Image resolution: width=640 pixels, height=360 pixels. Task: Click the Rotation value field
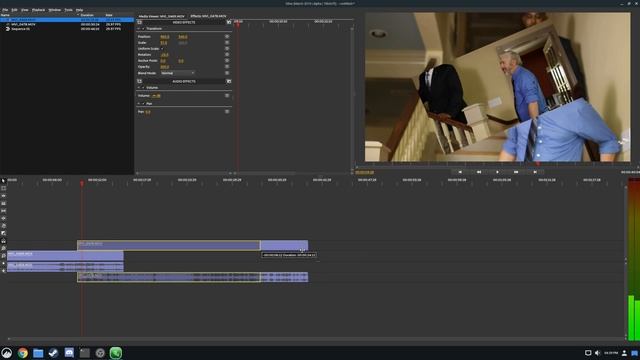click(164, 55)
